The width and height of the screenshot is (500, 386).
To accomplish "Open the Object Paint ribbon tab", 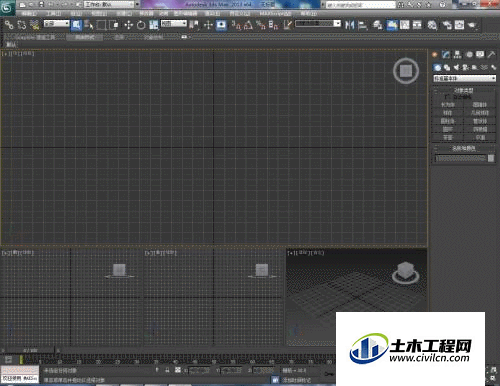I will (154, 37).
